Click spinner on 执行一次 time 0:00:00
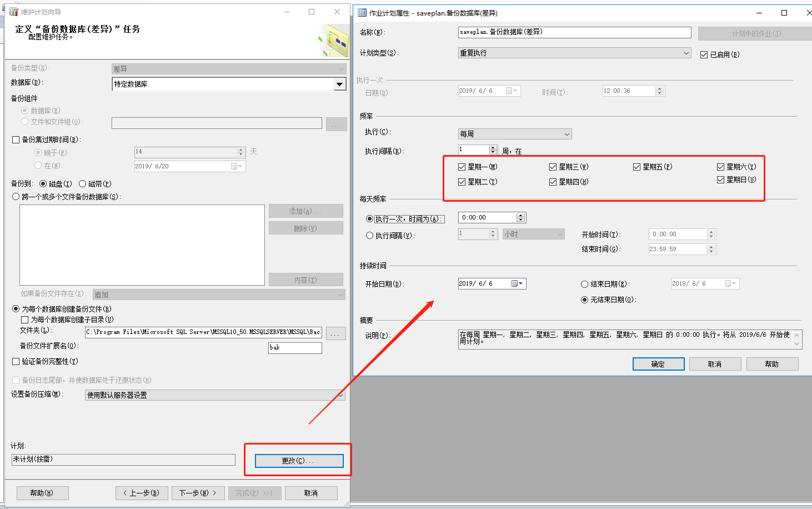 pyautogui.click(x=520, y=217)
